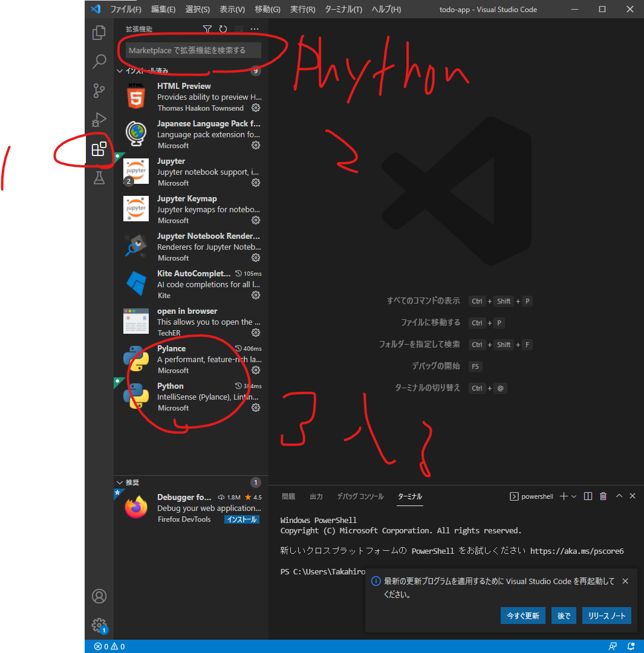Open the Python extension's manage gear

[x=255, y=407]
